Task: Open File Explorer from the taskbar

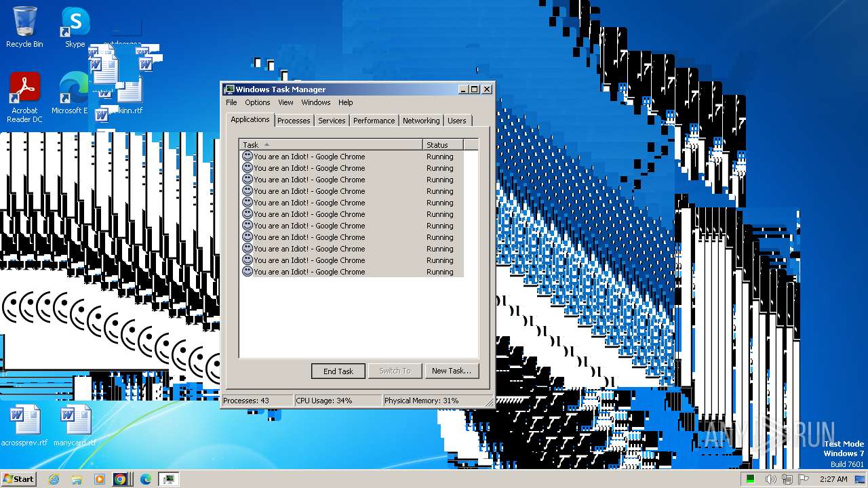Action: click(x=77, y=479)
